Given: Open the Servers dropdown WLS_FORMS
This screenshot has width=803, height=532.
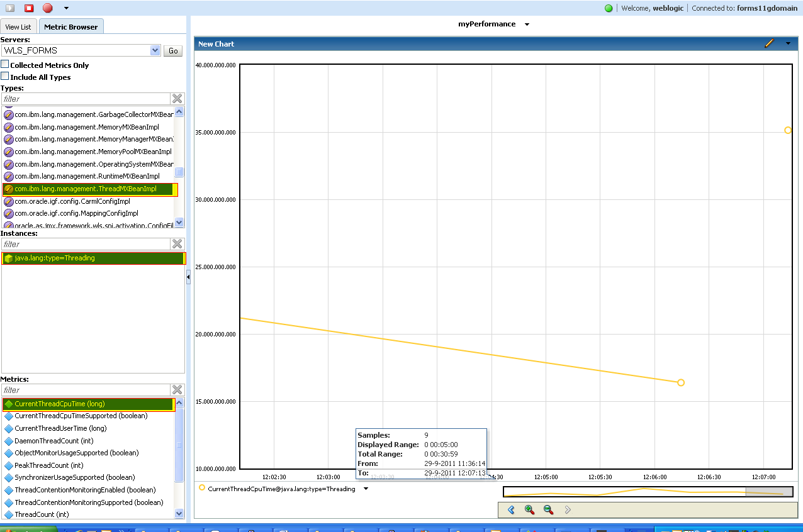Looking at the screenshot, I should click(x=155, y=50).
